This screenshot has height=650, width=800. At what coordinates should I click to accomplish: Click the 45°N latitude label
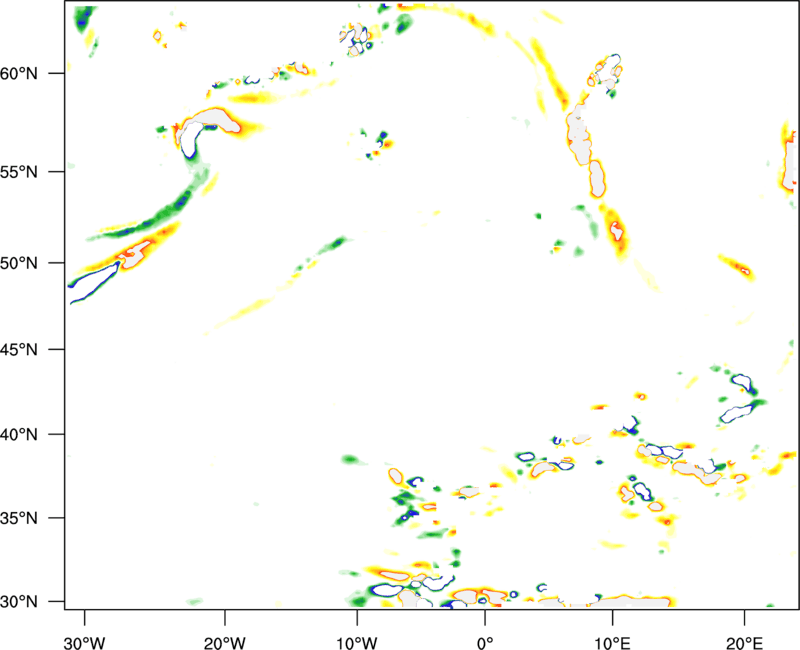(19, 349)
